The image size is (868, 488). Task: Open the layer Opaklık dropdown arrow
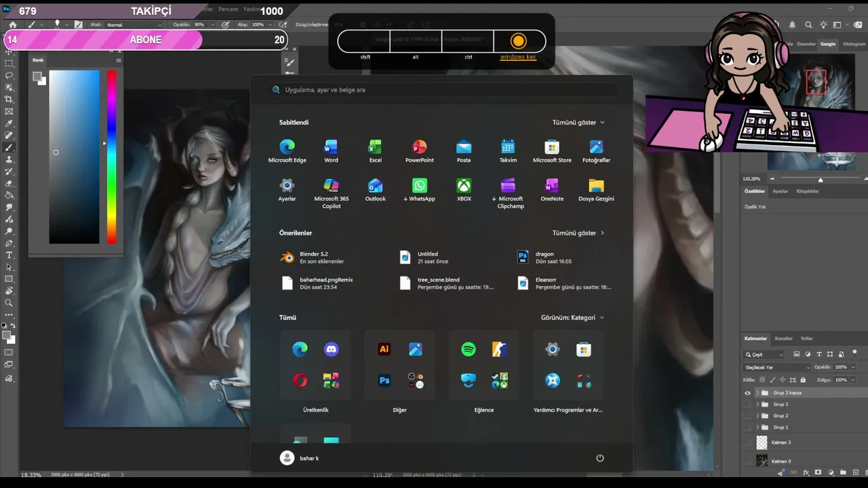click(x=852, y=367)
